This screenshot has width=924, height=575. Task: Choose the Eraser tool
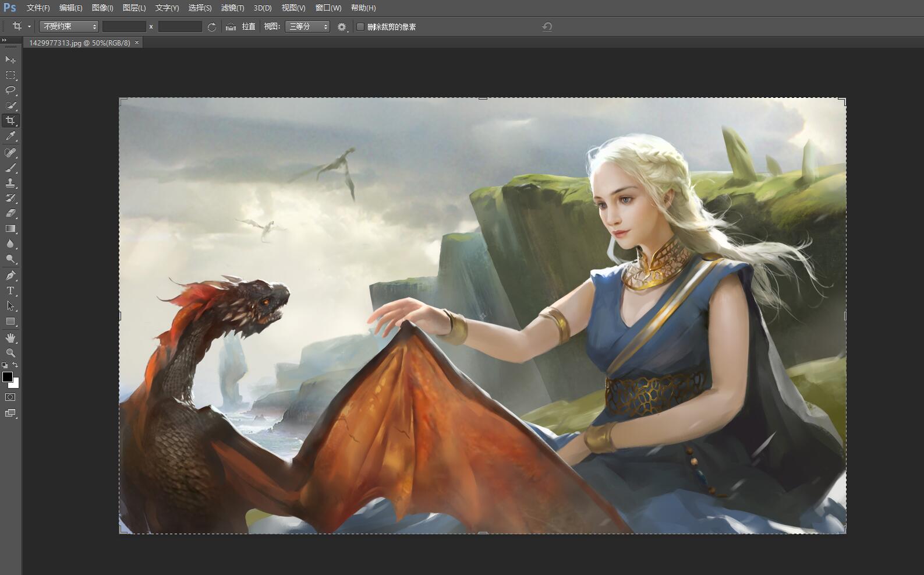coord(10,214)
